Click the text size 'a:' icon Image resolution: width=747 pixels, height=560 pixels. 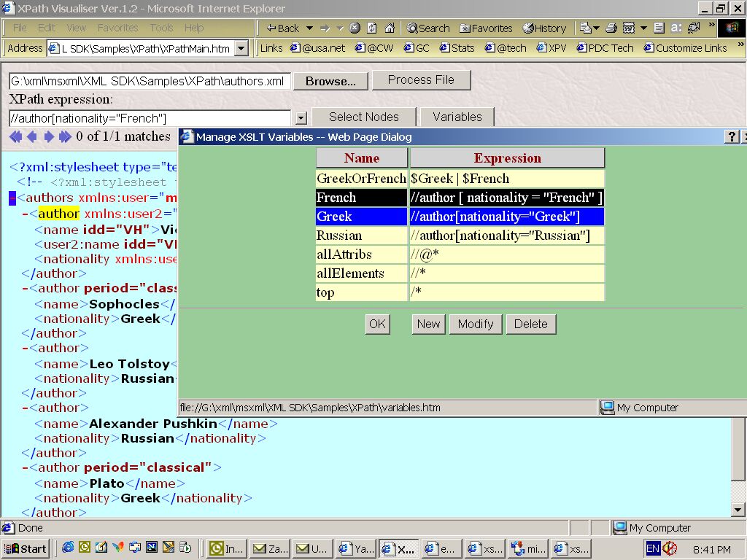point(676,28)
